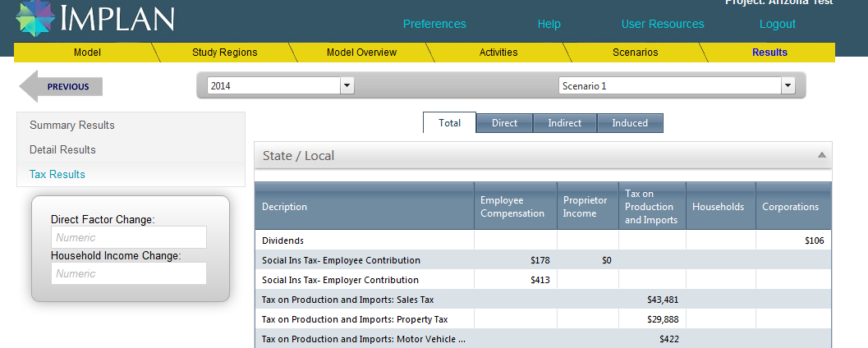This screenshot has width=868, height=348.
Task: Select the Dividends row label
Action: coord(282,240)
